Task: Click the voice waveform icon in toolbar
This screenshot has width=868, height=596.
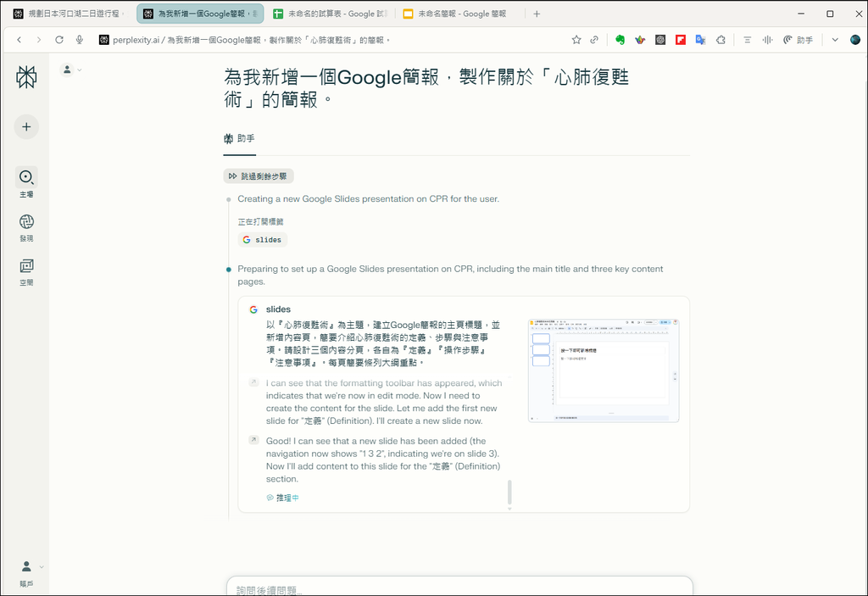Action: pyautogui.click(x=767, y=40)
